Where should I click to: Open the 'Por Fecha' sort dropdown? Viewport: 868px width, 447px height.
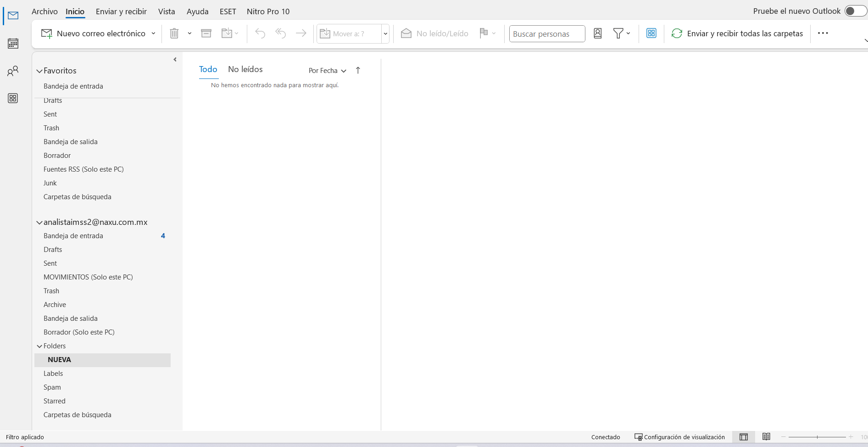point(327,71)
